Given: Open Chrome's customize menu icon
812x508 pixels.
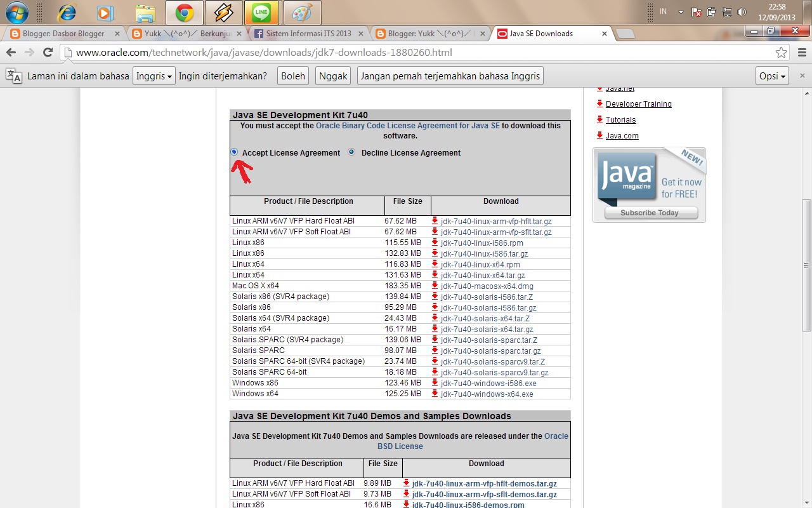Looking at the screenshot, I should point(801,53).
